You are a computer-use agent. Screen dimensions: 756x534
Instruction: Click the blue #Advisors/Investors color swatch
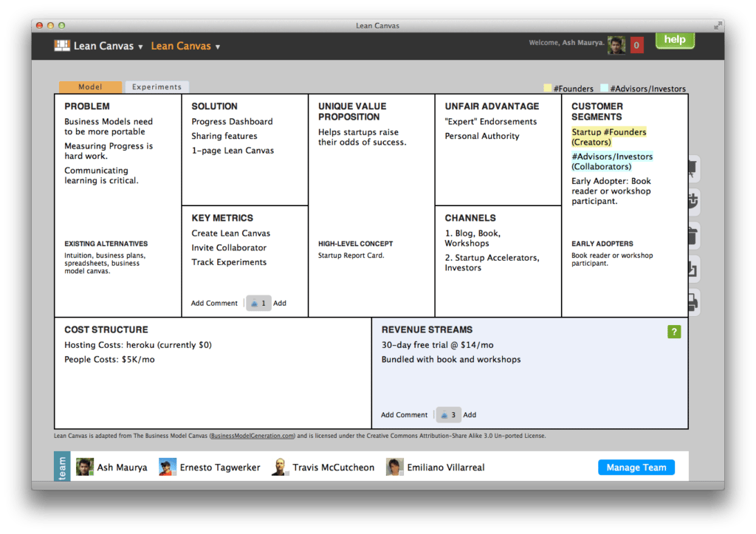[x=605, y=89]
